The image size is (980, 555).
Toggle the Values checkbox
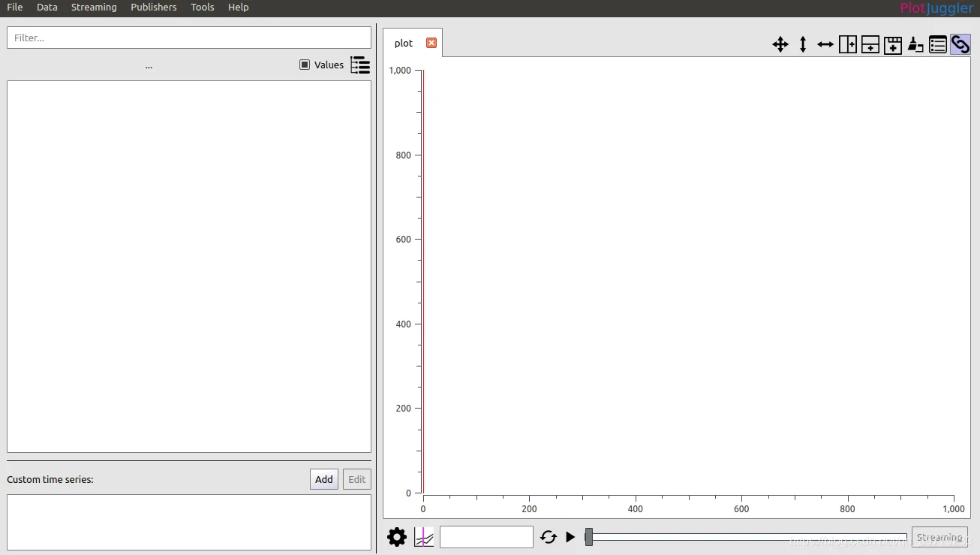coord(305,65)
